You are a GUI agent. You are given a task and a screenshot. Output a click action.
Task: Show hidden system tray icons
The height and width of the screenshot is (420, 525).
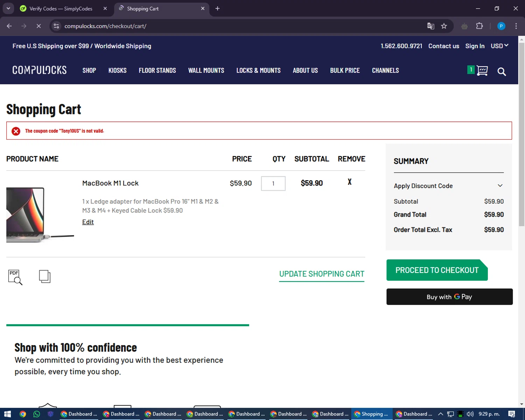(x=441, y=414)
